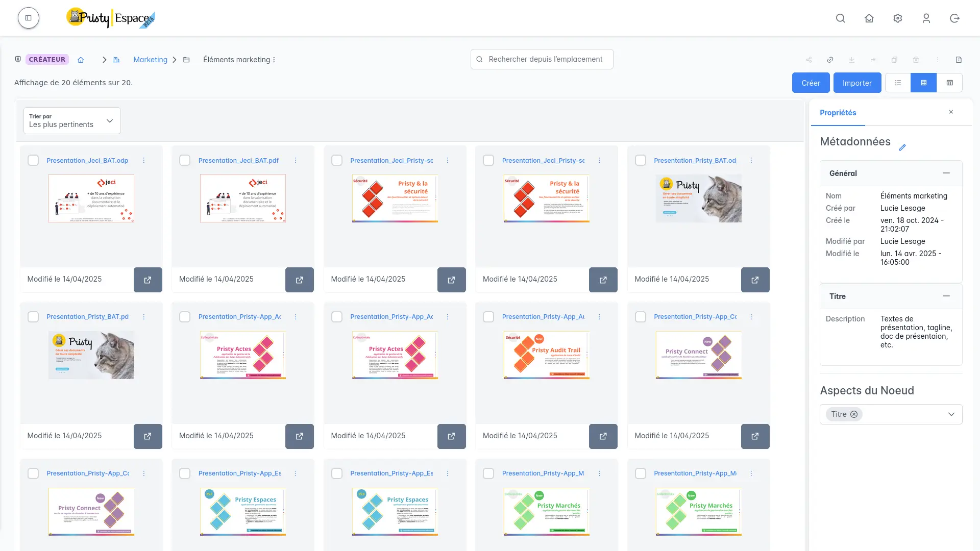Image resolution: width=980 pixels, height=551 pixels.
Task: Go to home via header house icon
Action: coord(869,18)
